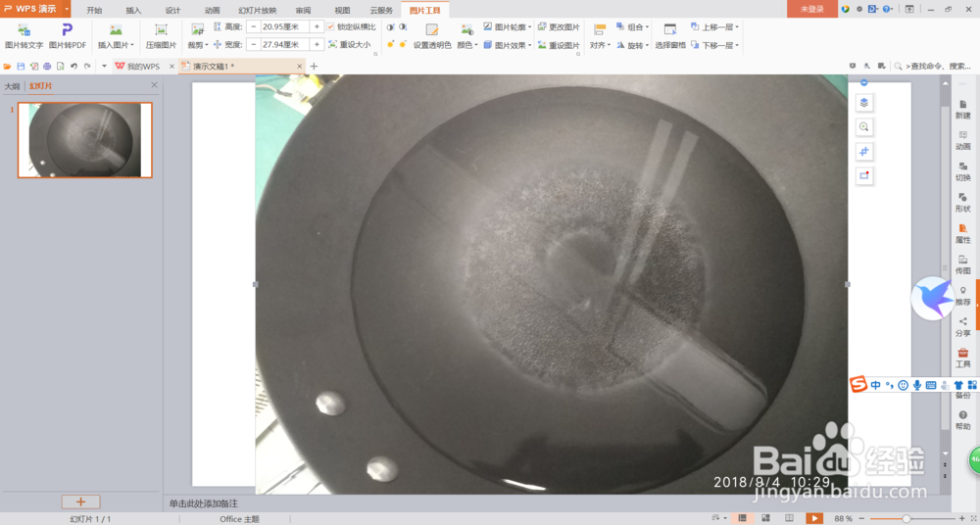Switch to reading view in status bar
980x525 pixels.
click(789, 518)
